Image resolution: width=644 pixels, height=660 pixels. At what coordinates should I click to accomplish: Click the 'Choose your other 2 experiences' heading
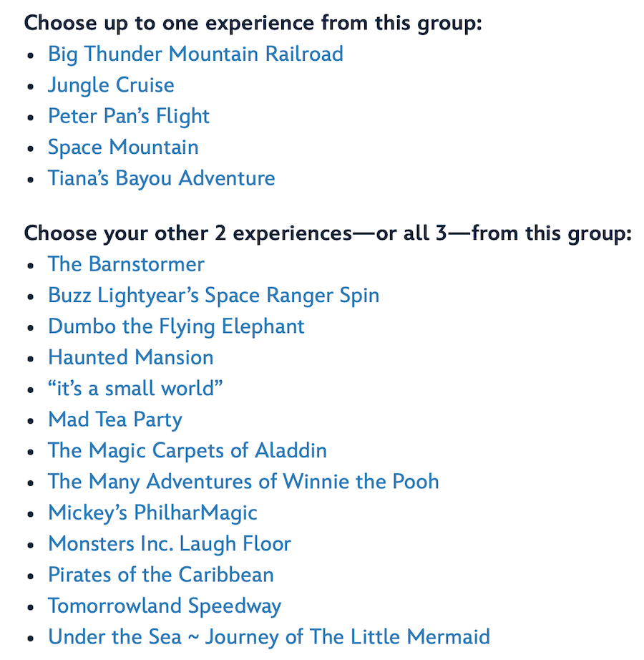328,233
